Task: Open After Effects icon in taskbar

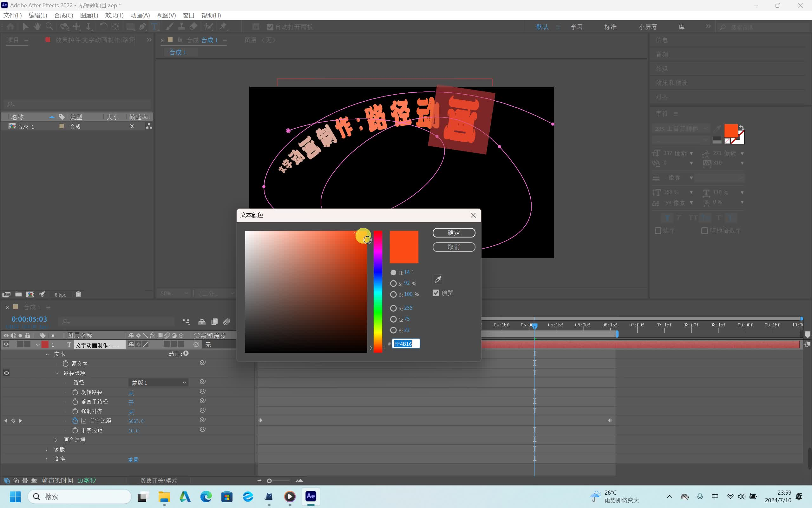Action: click(311, 496)
